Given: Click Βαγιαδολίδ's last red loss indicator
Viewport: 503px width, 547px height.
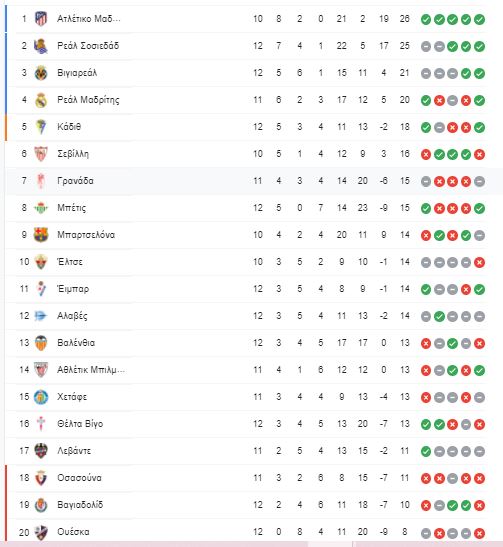Looking at the screenshot, I should [x=479, y=505].
